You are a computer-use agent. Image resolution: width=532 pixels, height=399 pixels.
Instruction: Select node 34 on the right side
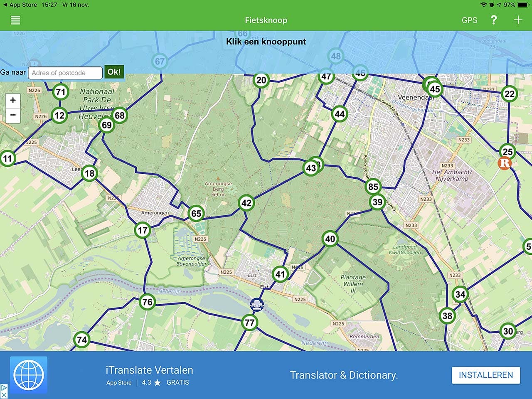click(x=460, y=294)
